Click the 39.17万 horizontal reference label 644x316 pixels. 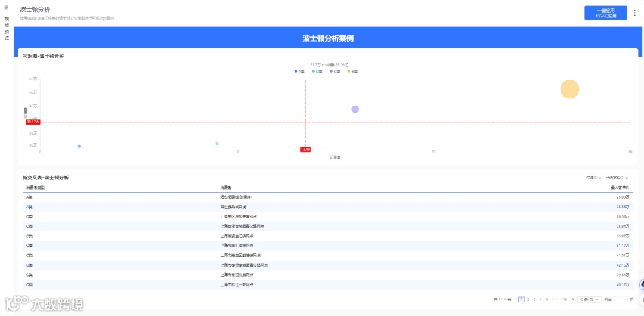click(x=33, y=122)
